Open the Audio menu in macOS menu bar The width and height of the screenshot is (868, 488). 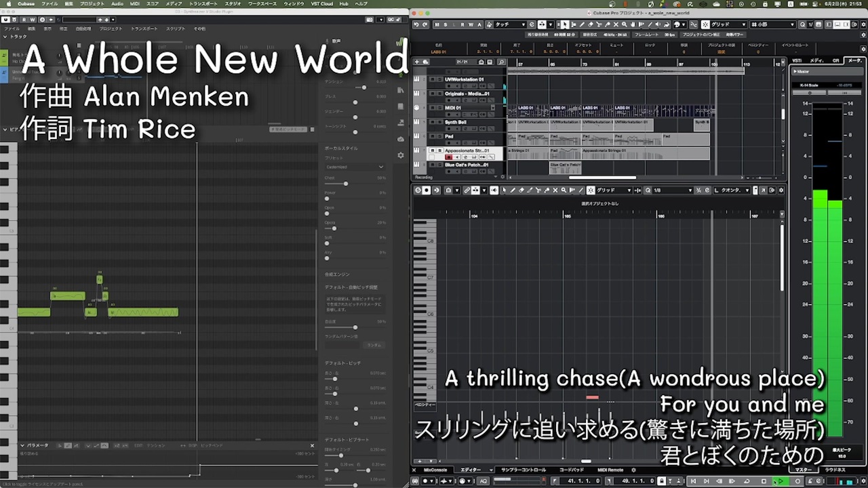pyautogui.click(x=117, y=3)
